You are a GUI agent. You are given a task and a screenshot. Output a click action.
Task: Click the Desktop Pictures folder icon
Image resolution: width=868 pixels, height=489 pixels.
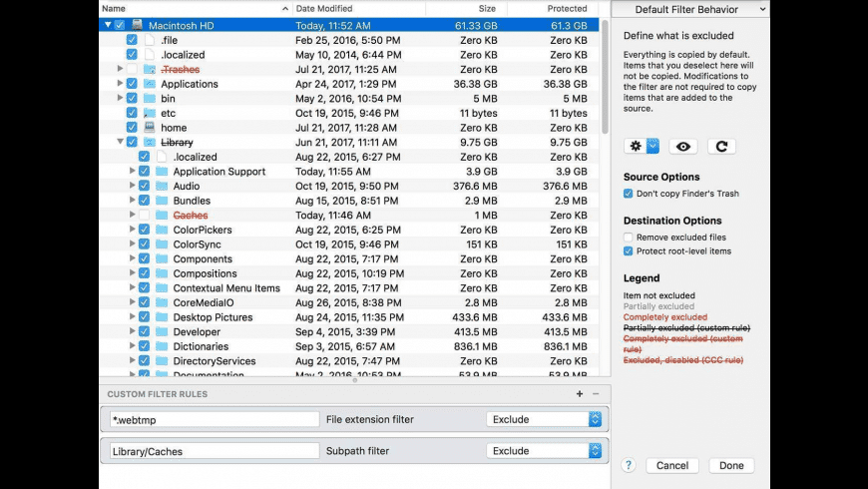(162, 316)
